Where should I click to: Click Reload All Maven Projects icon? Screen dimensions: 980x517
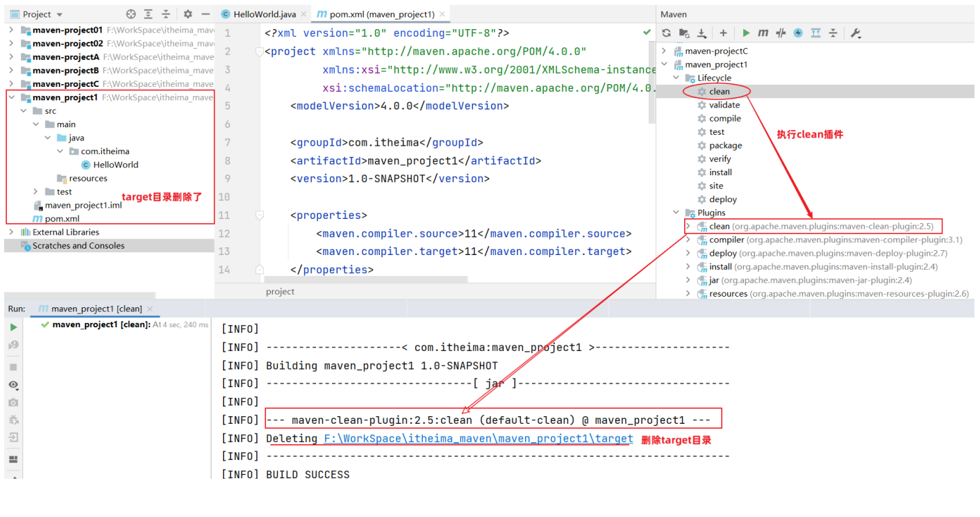[x=666, y=33]
